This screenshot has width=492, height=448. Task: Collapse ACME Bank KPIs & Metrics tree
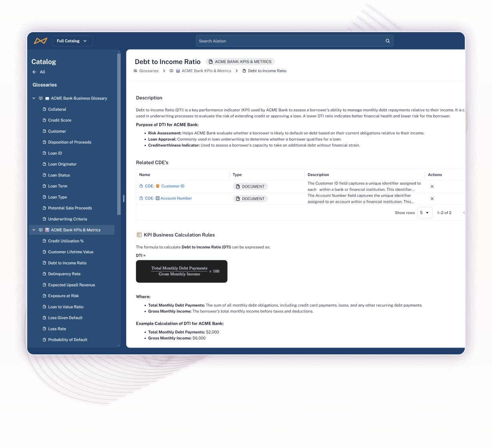tap(34, 230)
